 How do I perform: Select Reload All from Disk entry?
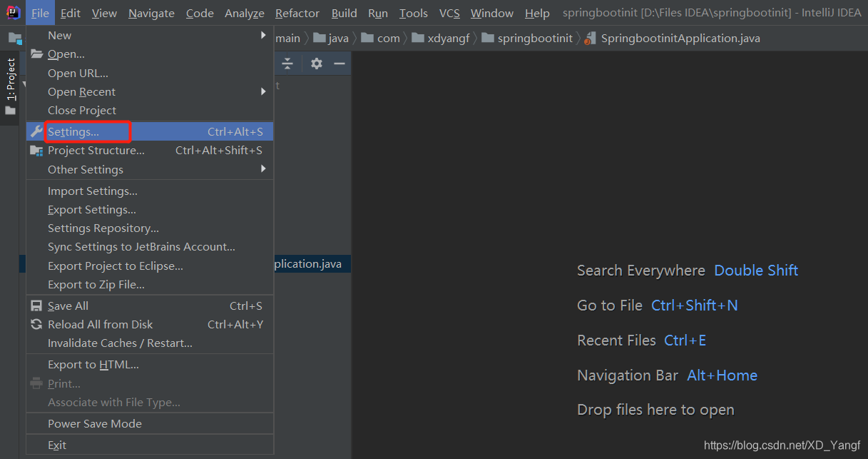(150, 324)
